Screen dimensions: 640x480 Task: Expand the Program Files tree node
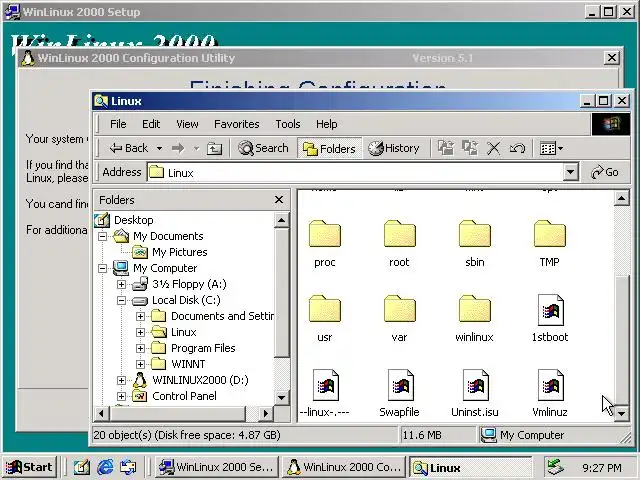pos(140,348)
